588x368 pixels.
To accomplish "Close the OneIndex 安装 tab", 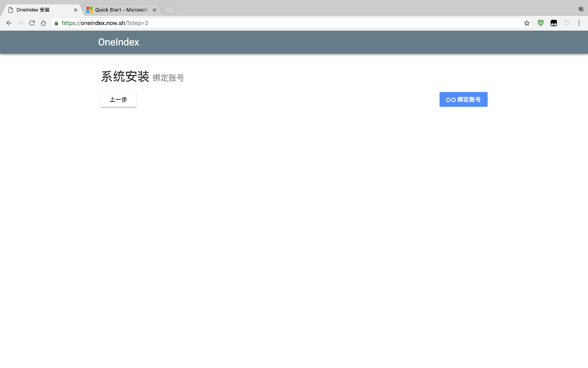I will (76, 10).
